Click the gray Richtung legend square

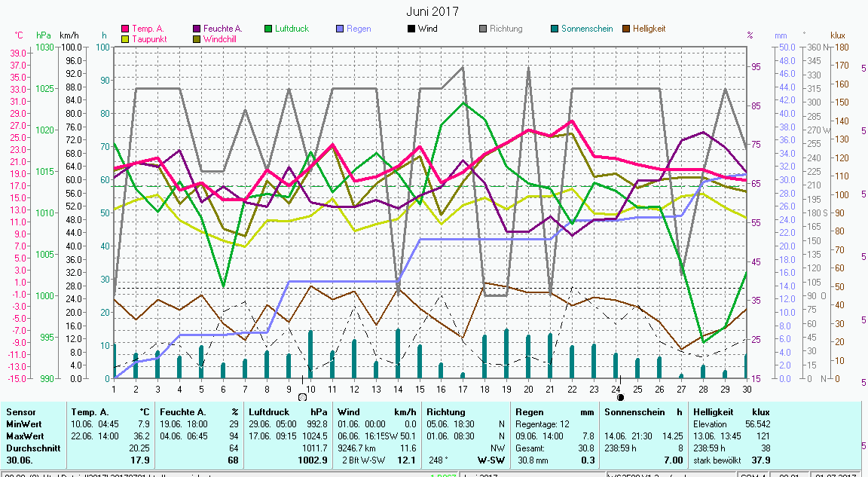click(x=482, y=29)
